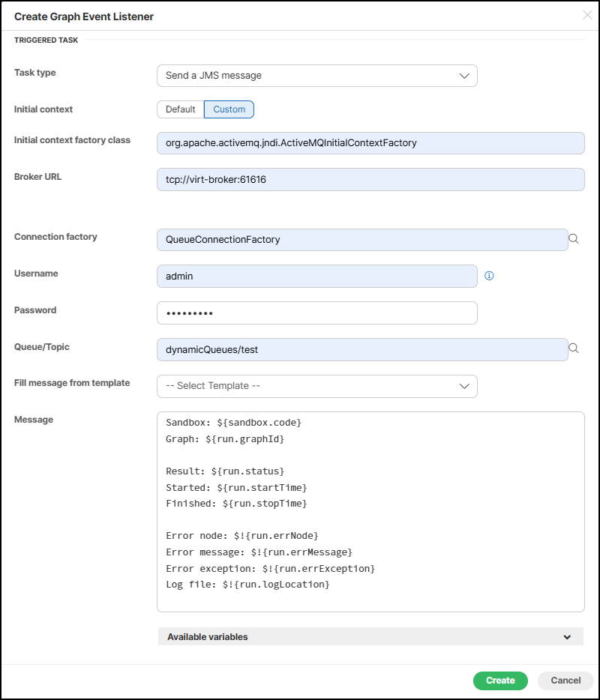
Task: Close the Create Graph Event Listener dialog
Action: [587, 15]
